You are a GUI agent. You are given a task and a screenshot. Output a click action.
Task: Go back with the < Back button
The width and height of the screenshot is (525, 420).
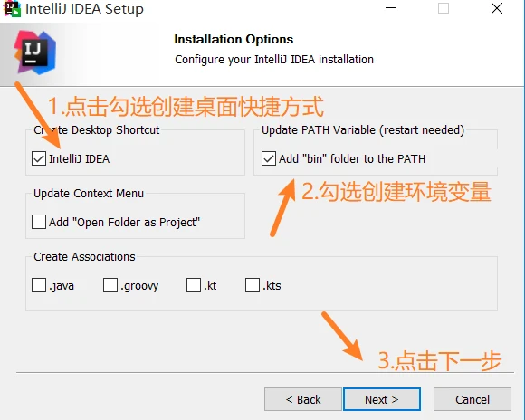(x=303, y=399)
